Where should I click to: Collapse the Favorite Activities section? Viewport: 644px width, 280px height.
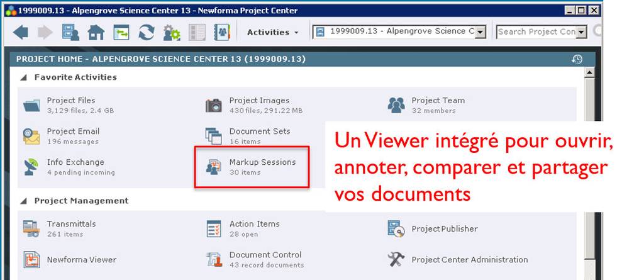coord(24,77)
